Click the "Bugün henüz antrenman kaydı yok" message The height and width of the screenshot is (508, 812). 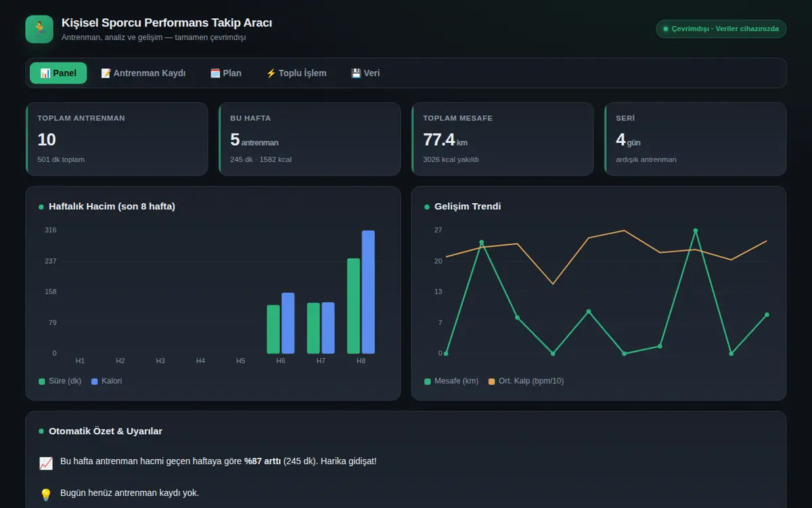(x=129, y=492)
